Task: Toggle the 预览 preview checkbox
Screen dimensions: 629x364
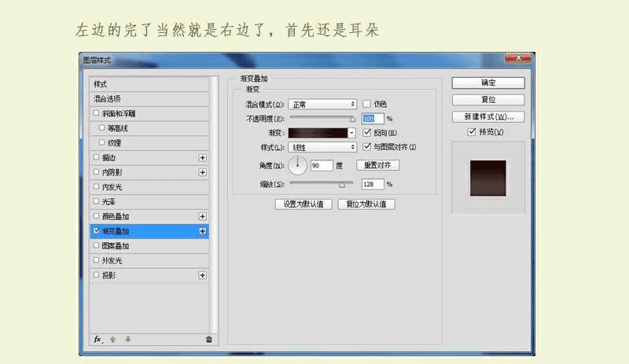Action: pos(472,131)
